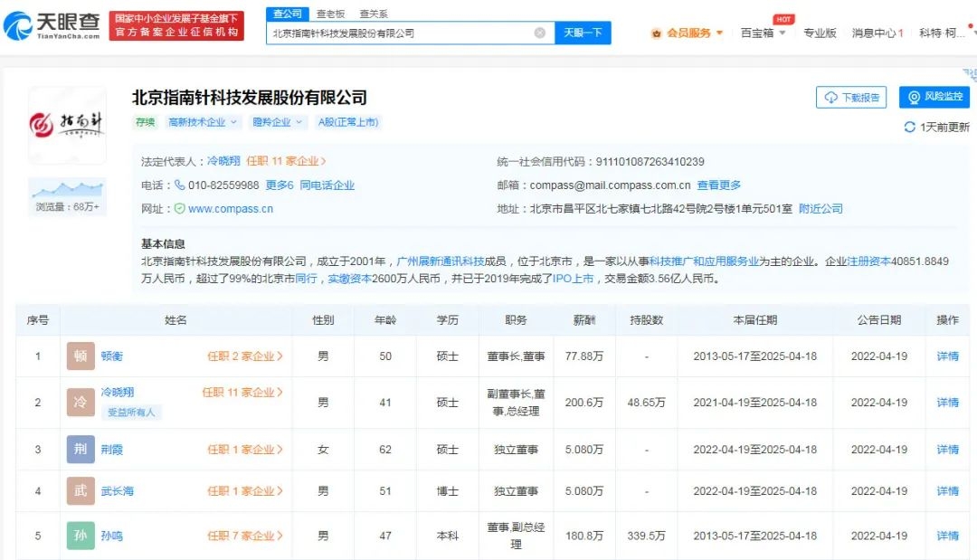The height and width of the screenshot is (560, 977).
Task: Open 详情 for row 5 孙鸣
Action: click(x=948, y=536)
